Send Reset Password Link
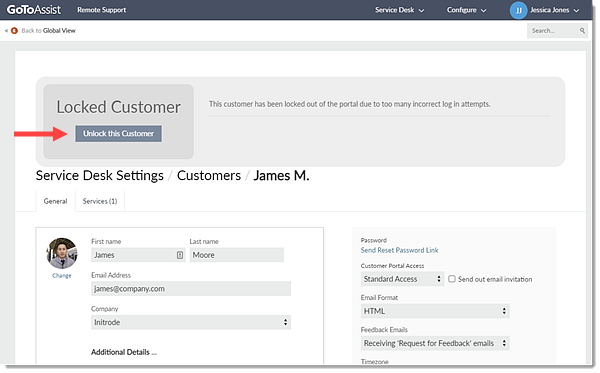The height and width of the screenshot is (373, 600). tap(399, 250)
